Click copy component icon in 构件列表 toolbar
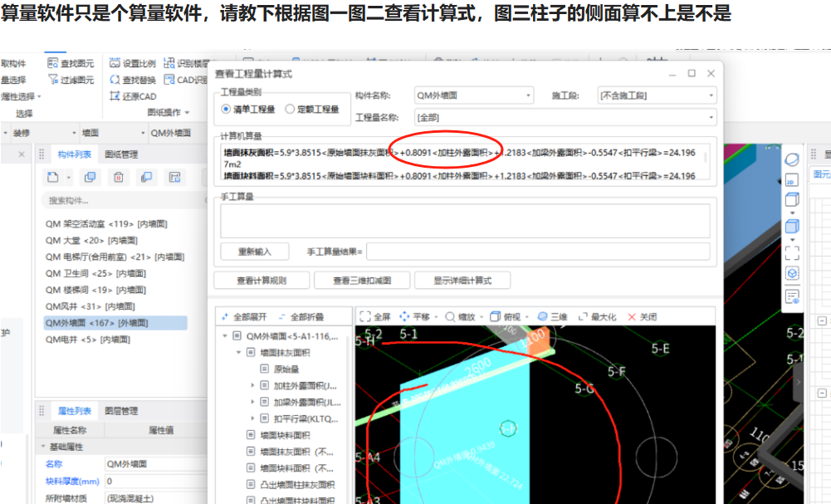Screen dimensions: 831x504 (90, 177)
